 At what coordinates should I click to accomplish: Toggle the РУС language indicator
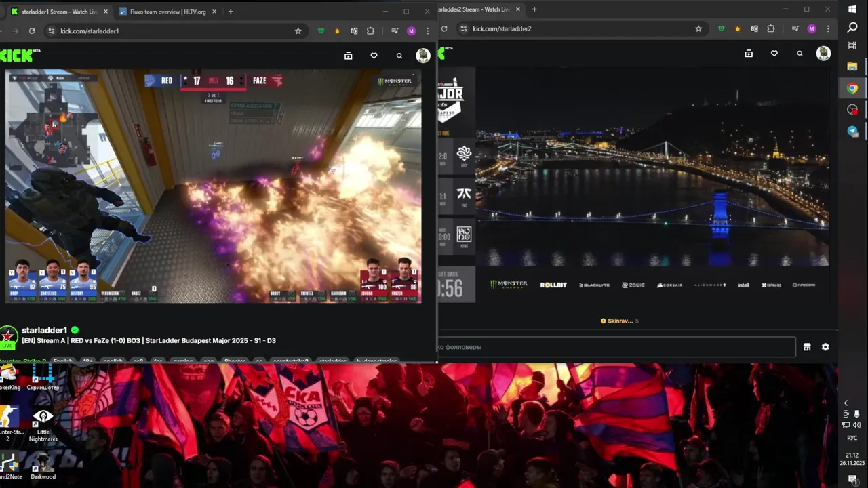coord(852,438)
